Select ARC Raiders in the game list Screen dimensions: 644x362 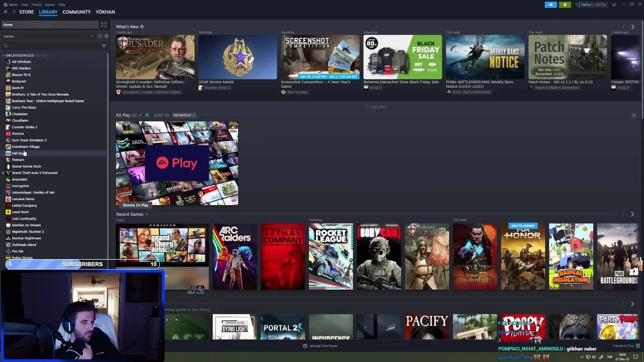[x=21, y=68]
